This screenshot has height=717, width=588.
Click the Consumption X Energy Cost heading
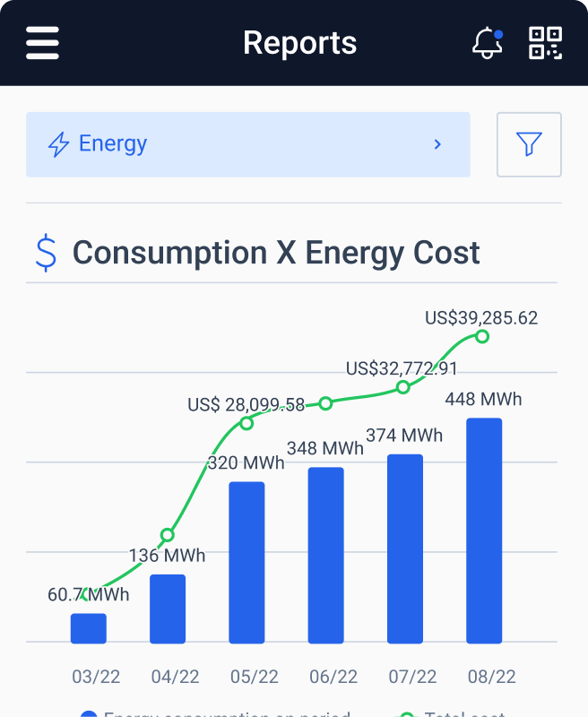(276, 253)
